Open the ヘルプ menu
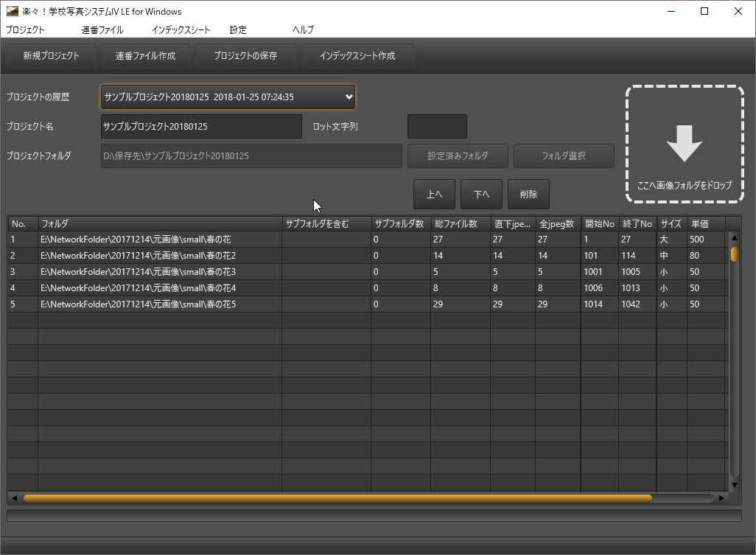 303,30
